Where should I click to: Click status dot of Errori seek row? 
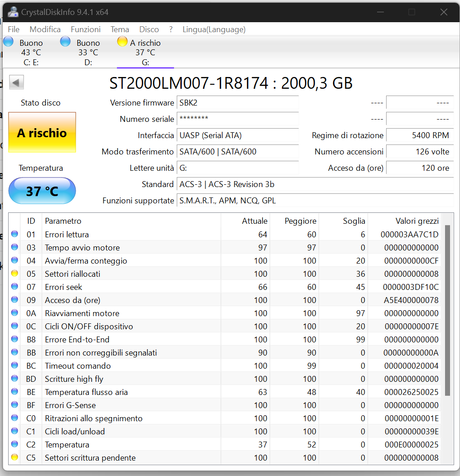coord(15,286)
